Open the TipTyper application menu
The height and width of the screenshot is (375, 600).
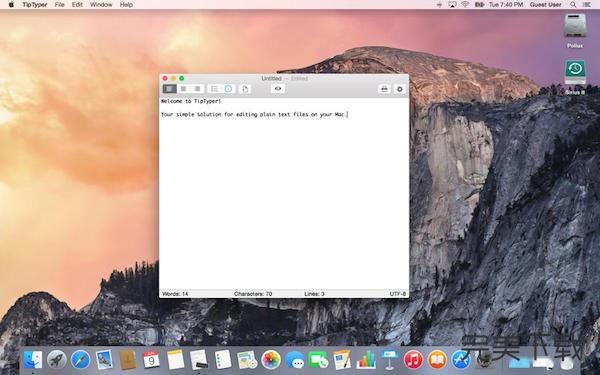(35, 5)
